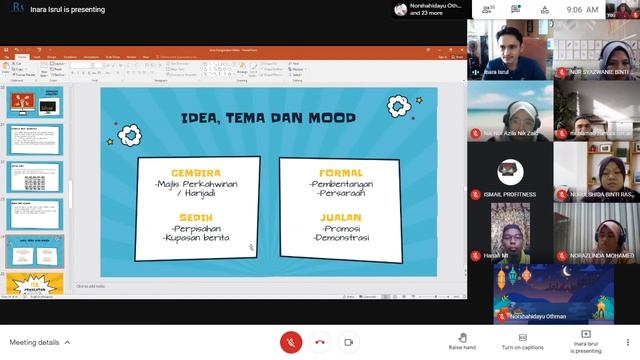Screen dimensions: 640x360
Task: Toggle Italic formatting
Action: coord(78,73)
